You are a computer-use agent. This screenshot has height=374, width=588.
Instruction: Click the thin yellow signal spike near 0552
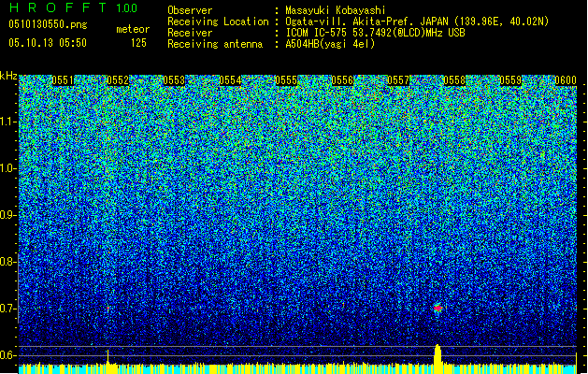click(x=108, y=357)
